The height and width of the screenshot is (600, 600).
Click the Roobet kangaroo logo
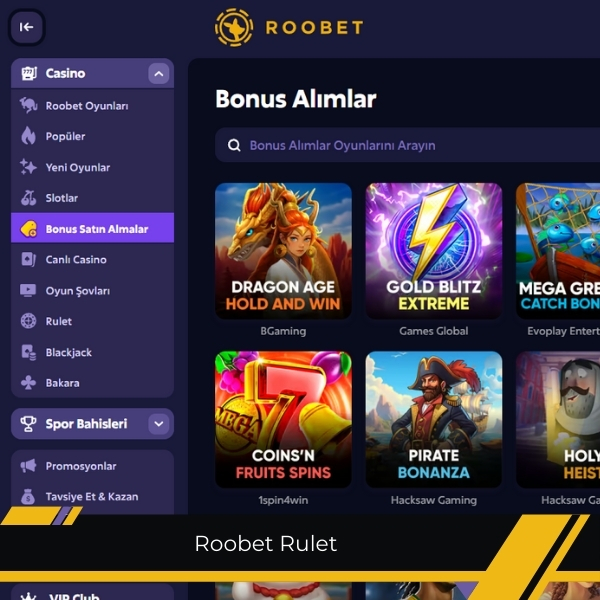[234, 28]
